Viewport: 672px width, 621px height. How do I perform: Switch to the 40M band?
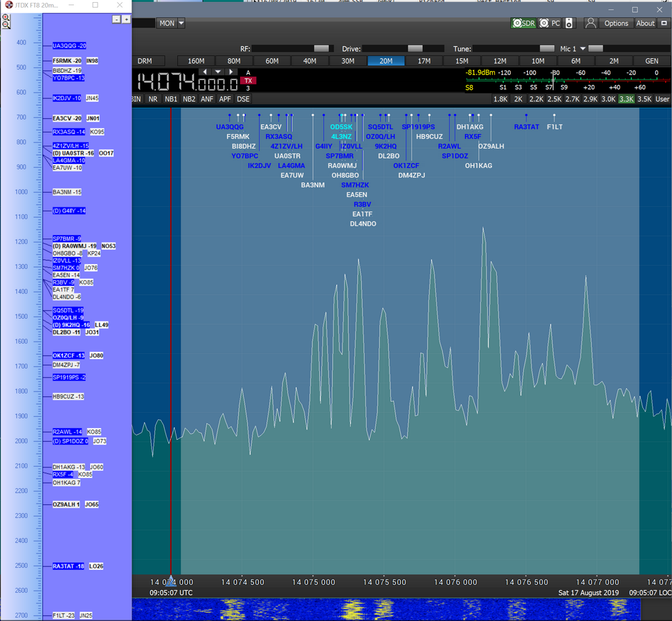309,61
